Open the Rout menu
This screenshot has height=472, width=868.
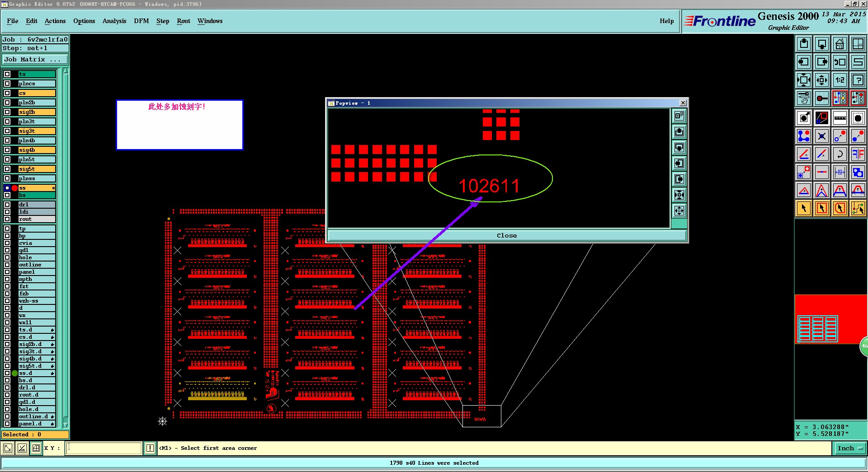click(x=184, y=21)
